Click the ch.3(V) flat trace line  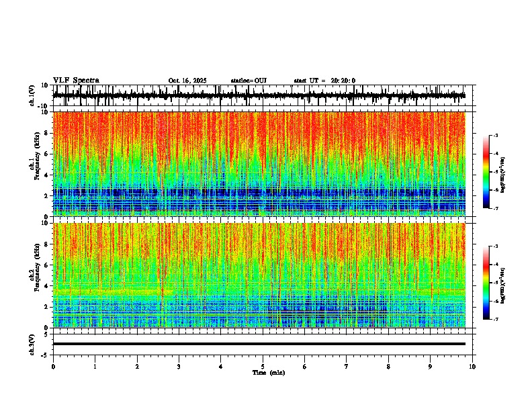click(x=259, y=344)
